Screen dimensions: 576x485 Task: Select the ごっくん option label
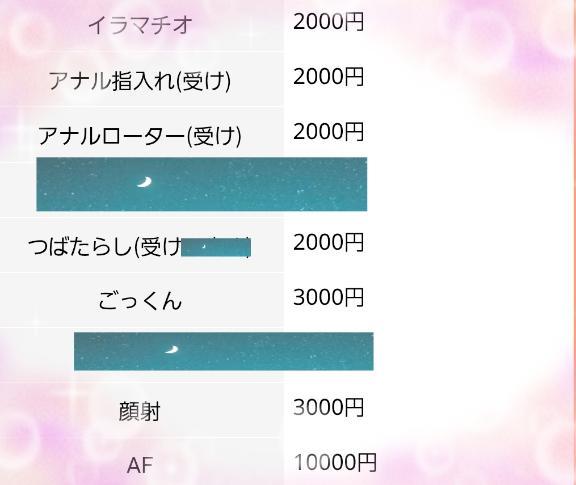coord(140,301)
